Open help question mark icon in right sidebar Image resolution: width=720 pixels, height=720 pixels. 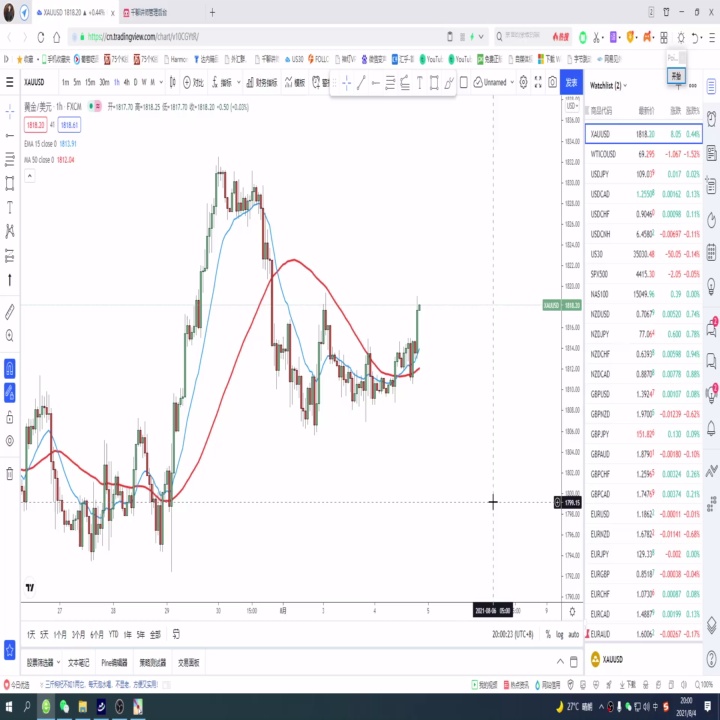coord(711,659)
